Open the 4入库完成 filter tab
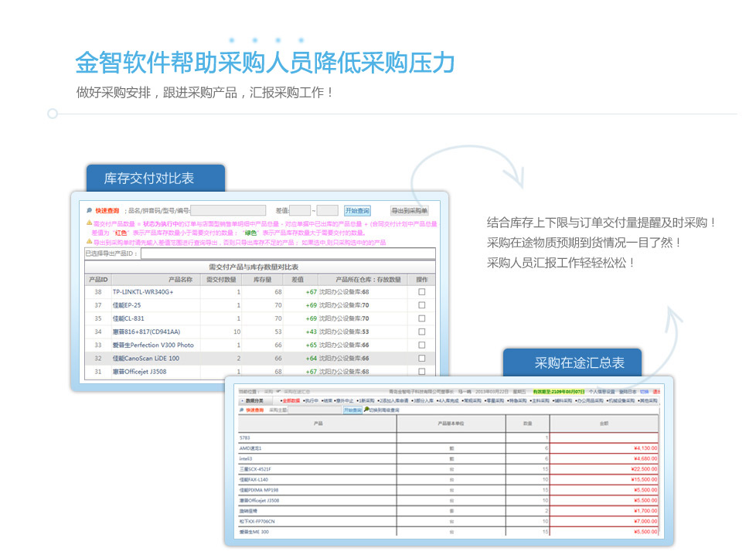This screenshot has height=558, width=756. pyautogui.click(x=448, y=401)
